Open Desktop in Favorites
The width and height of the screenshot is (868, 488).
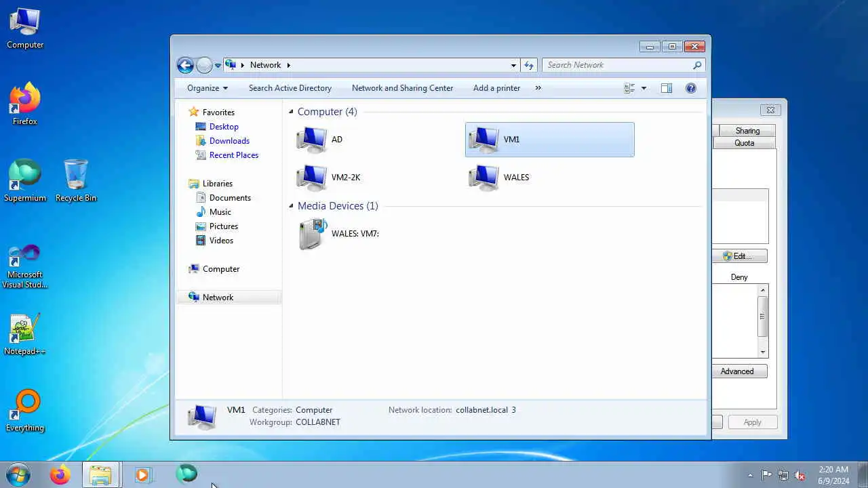(x=224, y=127)
